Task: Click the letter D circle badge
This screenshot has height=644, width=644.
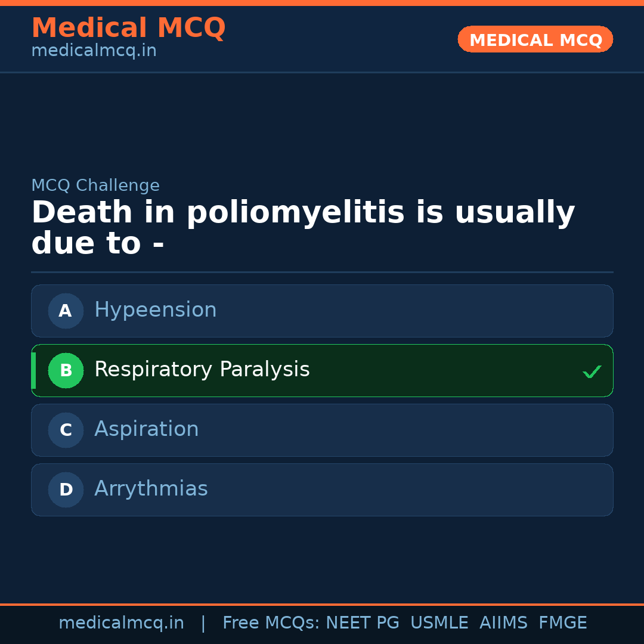Action: click(66, 490)
